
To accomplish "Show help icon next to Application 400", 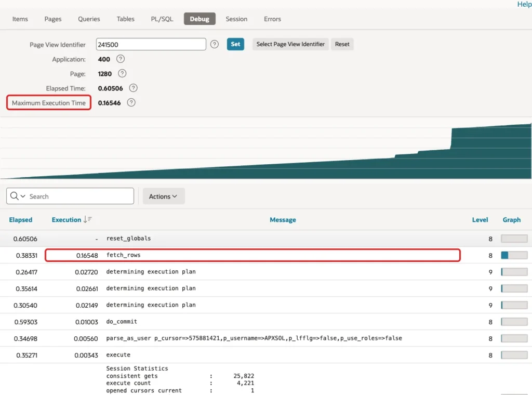I will pyautogui.click(x=121, y=59).
